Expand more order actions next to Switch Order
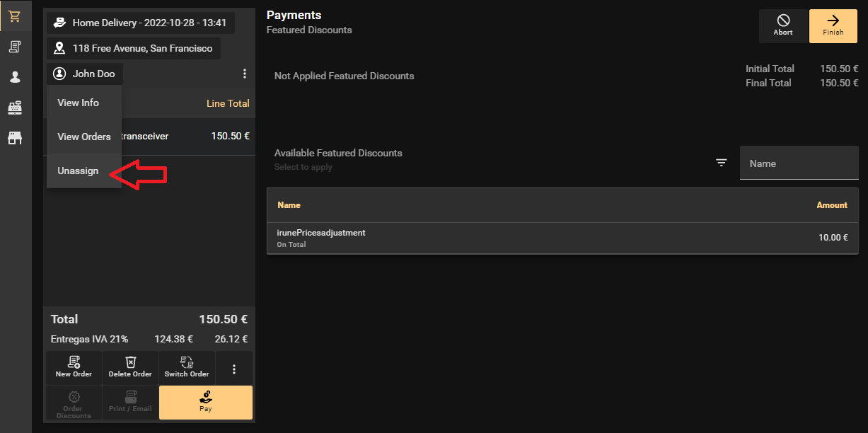 tap(234, 369)
